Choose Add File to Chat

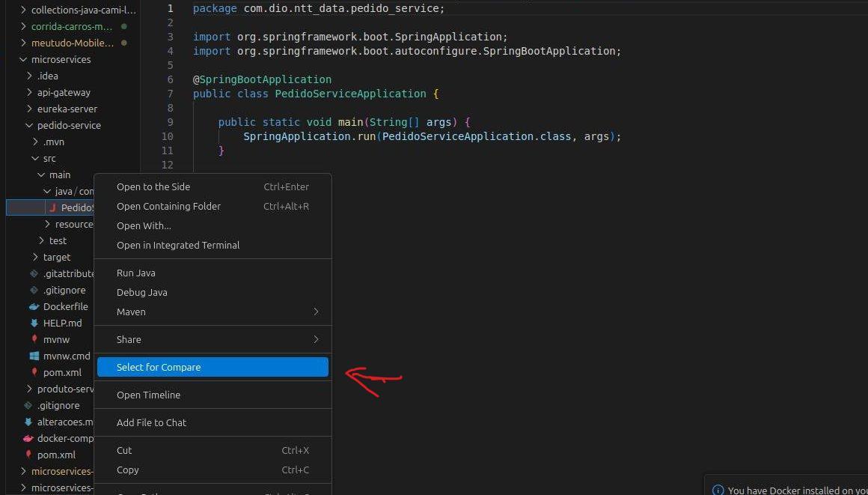[x=213, y=422]
